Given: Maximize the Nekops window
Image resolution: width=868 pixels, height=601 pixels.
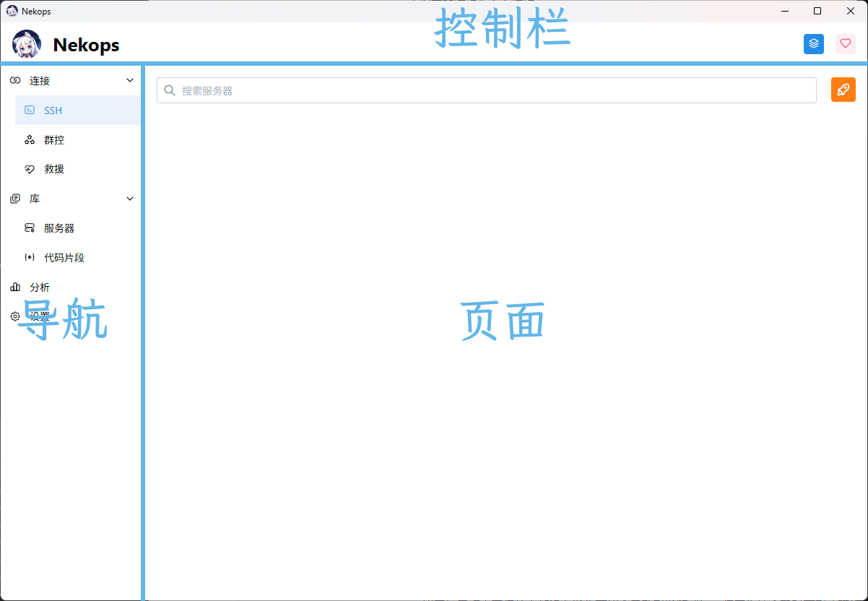Looking at the screenshot, I should tap(817, 11).
